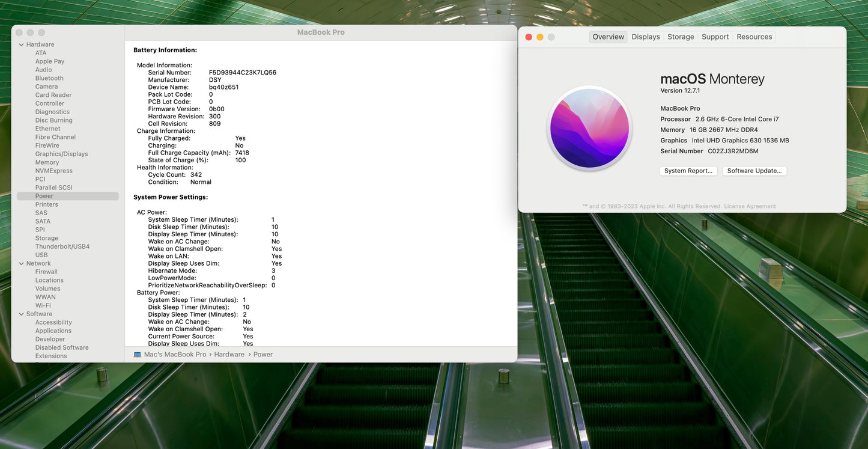Select Bluetooth in the Hardware list

(49, 78)
